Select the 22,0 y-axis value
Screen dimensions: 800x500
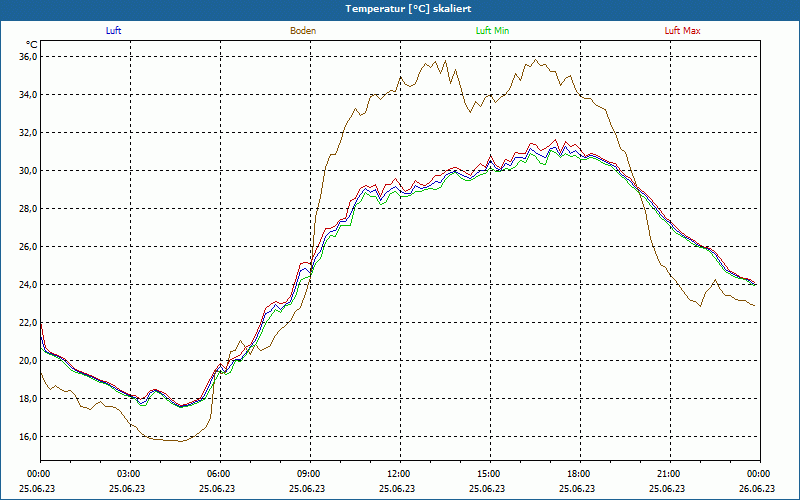click(29, 322)
